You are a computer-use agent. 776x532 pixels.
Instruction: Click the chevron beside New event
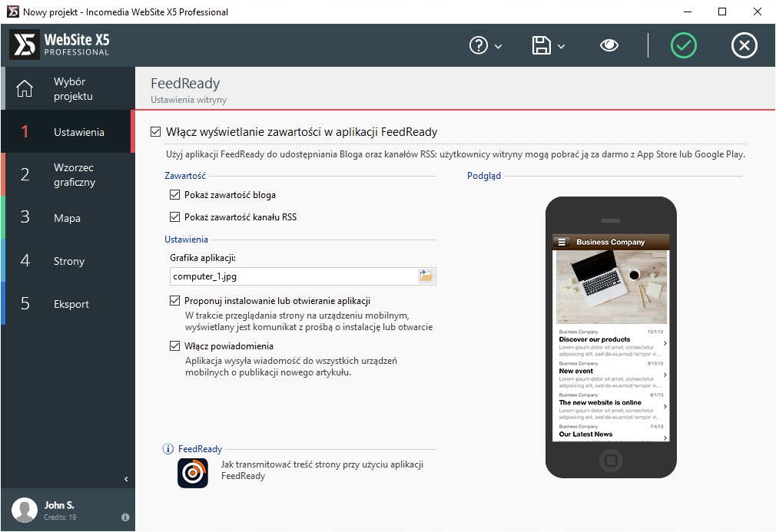665,375
